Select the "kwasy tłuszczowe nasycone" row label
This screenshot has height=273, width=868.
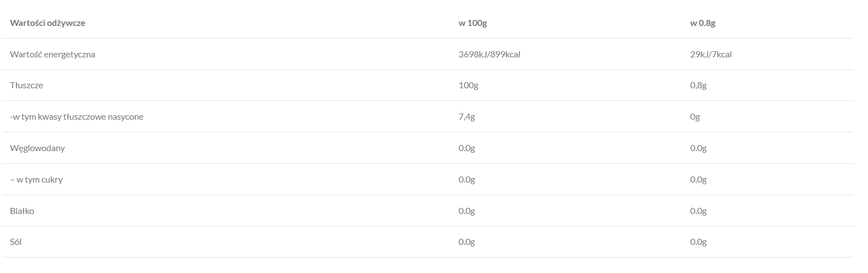pyautogui.click(x=77, y=117)
